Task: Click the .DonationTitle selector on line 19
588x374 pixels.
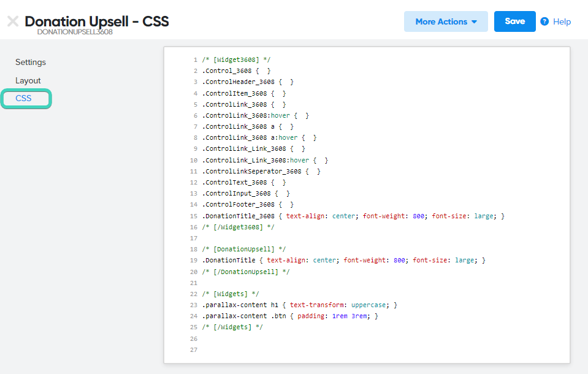Action: tap(229, 261)
